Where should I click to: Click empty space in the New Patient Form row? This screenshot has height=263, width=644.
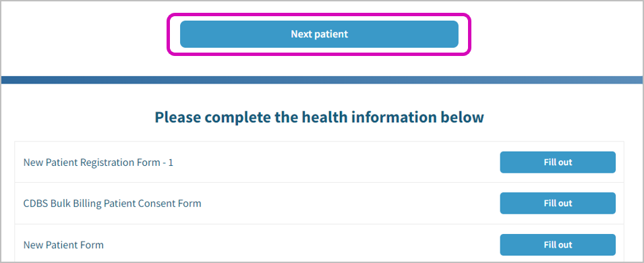tap(300, 245)
